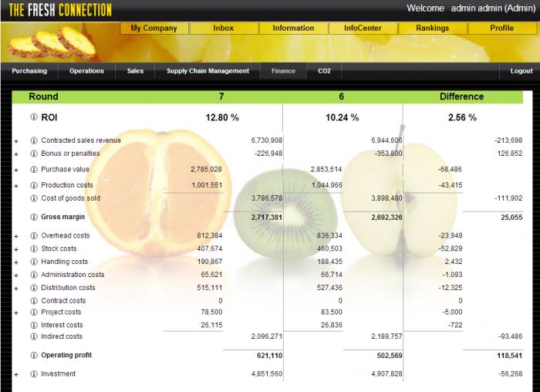The height and width of the screenshot is (392, 540).
Task: Expand Project costs with plus sign
Action: (15, 313)
